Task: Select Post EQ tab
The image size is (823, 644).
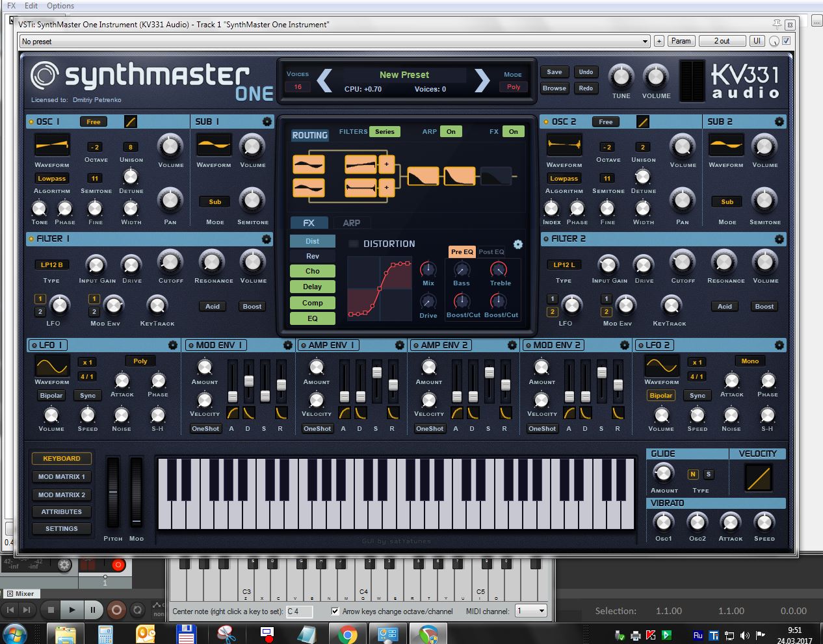Action: pyautogui.click(x=491, y=251)
